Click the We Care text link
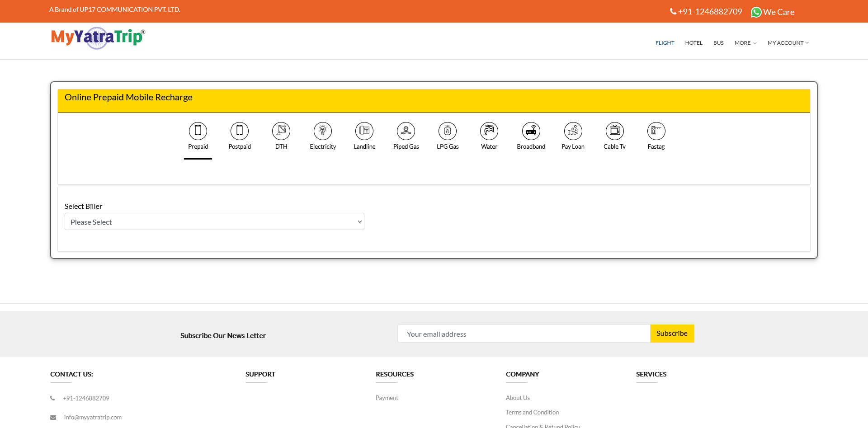 click(778, 12)
